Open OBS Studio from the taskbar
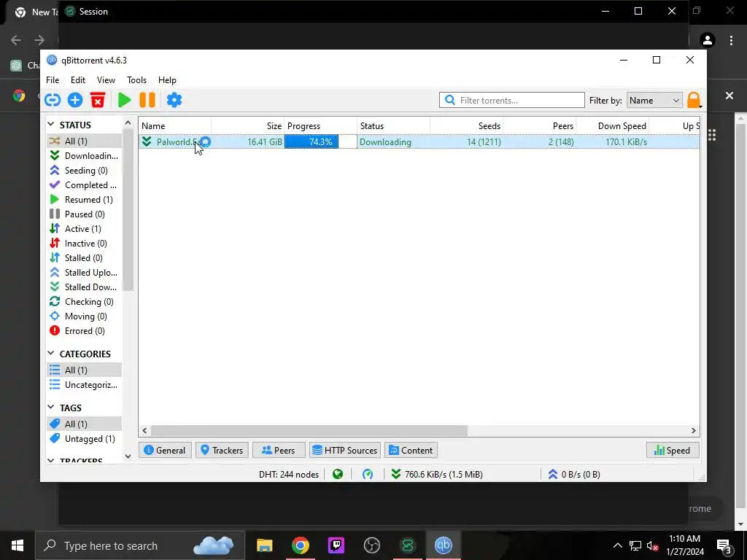Screen dimensions: 747x560 click(371, 545)
